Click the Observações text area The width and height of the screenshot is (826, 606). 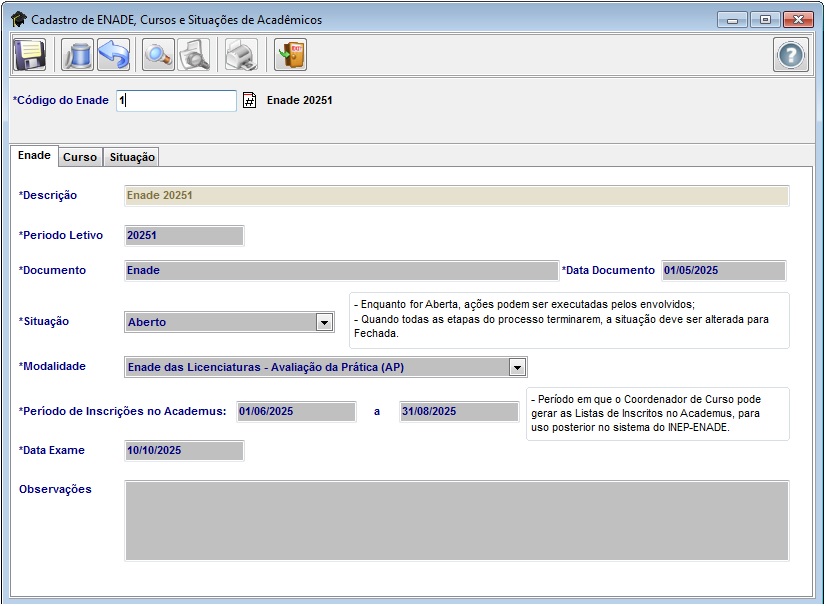point(456,520)
